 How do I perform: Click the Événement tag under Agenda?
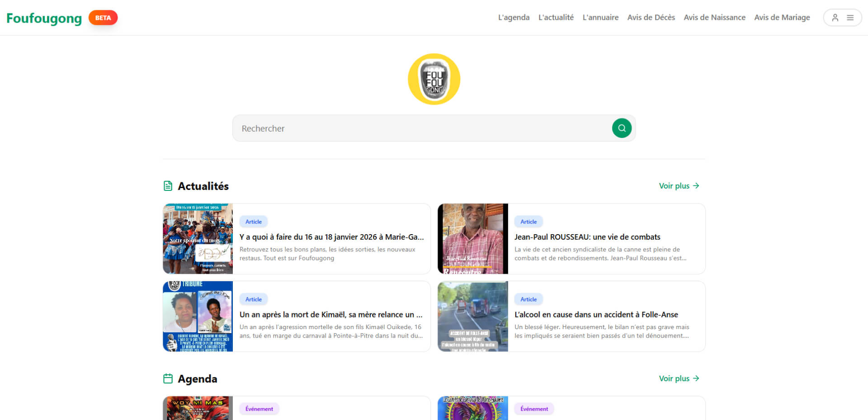click(259, 408)
